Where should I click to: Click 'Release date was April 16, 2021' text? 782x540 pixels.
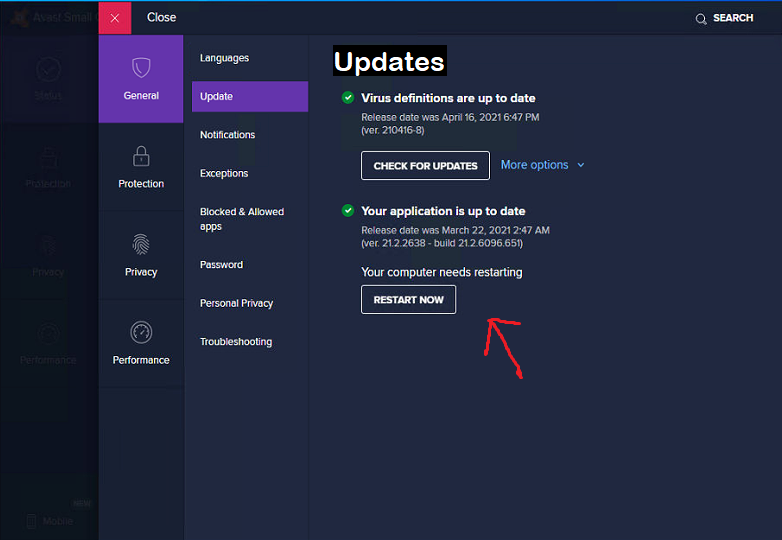[x=450, y=117]
